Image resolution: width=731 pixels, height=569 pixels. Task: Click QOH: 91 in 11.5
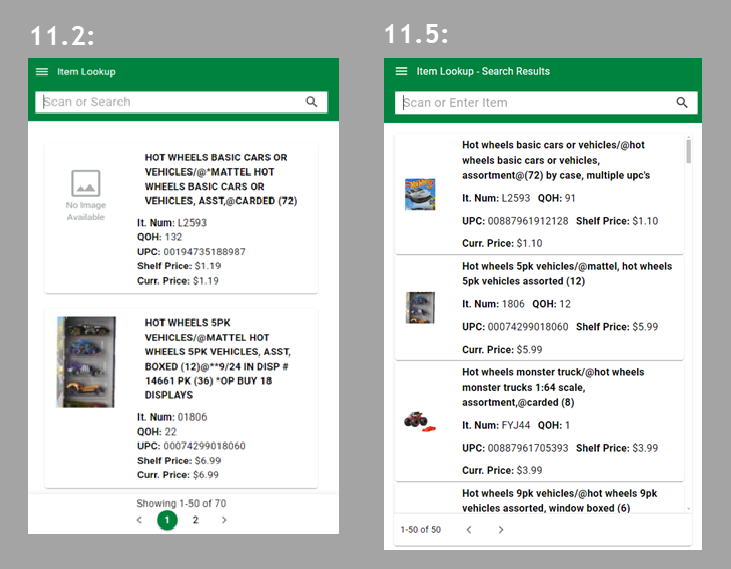(x=557, y=198)
